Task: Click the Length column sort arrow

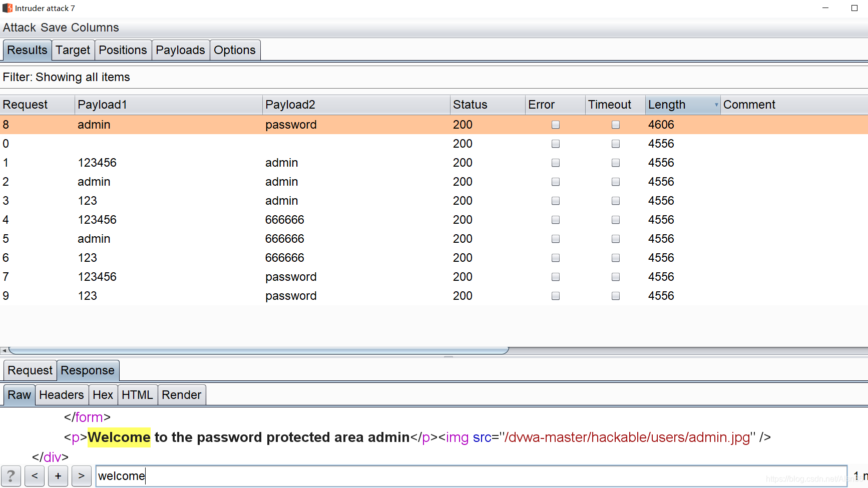Action: tap(716, 105)
